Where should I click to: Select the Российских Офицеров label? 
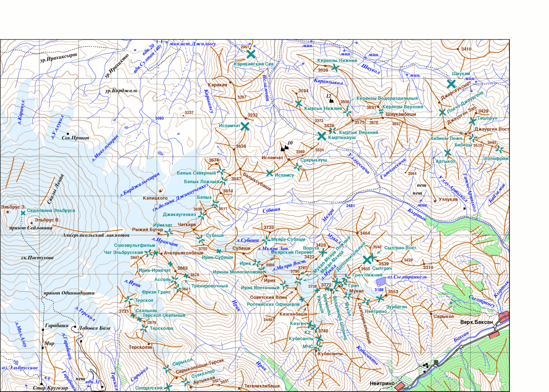point(273,304)
